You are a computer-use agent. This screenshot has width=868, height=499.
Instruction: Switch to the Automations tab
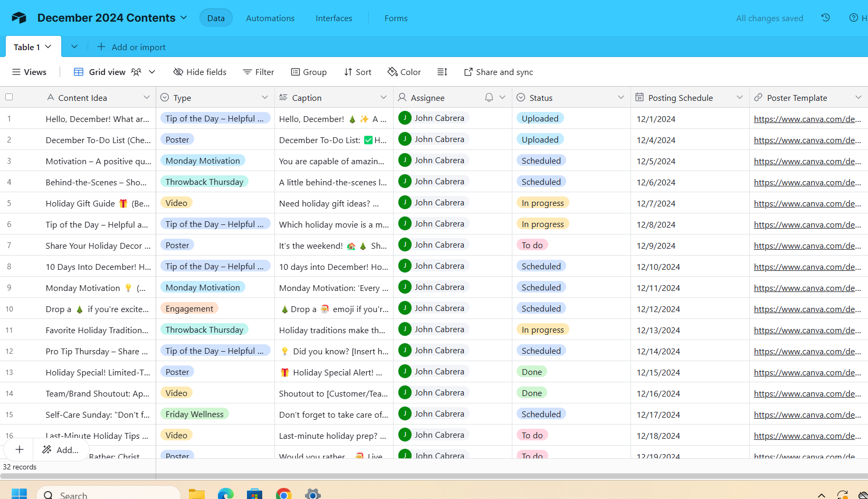tap(270, 18)
